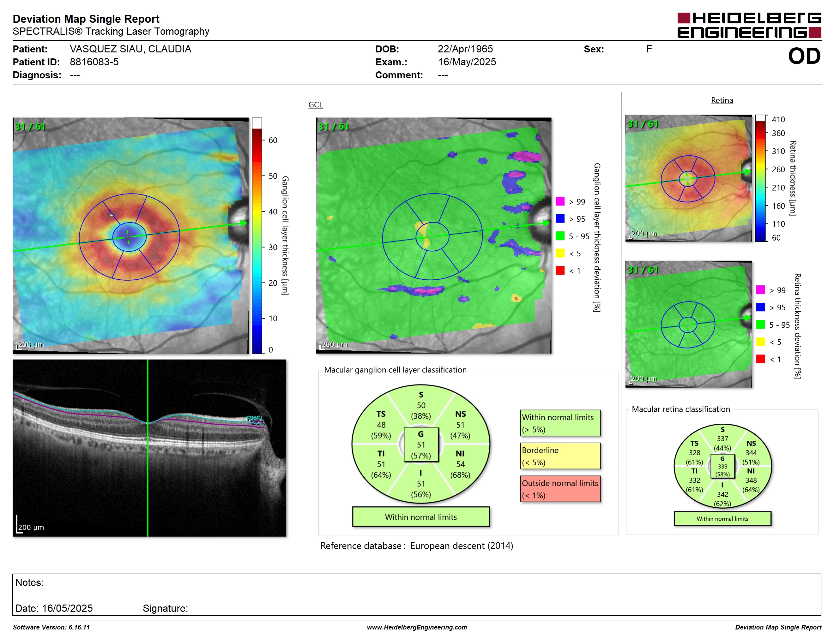Viewport: 834px width, 644px height.
Task: Click Retina sector TI value 332 (61%)
Action: click(694, 485)
